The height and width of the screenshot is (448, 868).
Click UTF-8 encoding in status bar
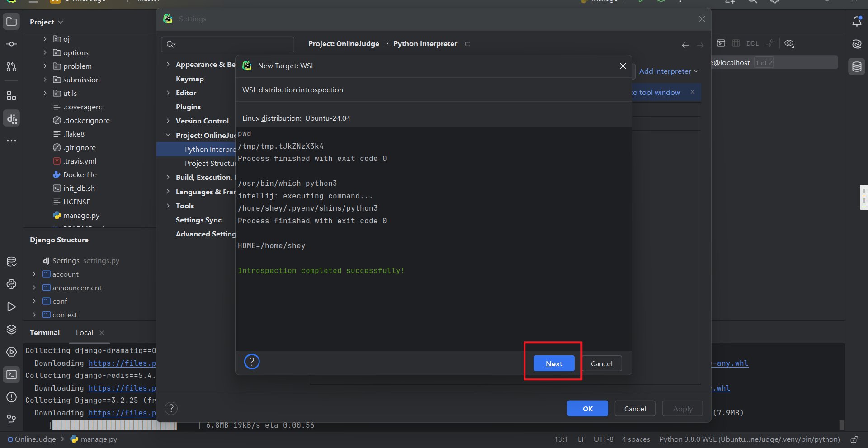click(x=604, y=439)
